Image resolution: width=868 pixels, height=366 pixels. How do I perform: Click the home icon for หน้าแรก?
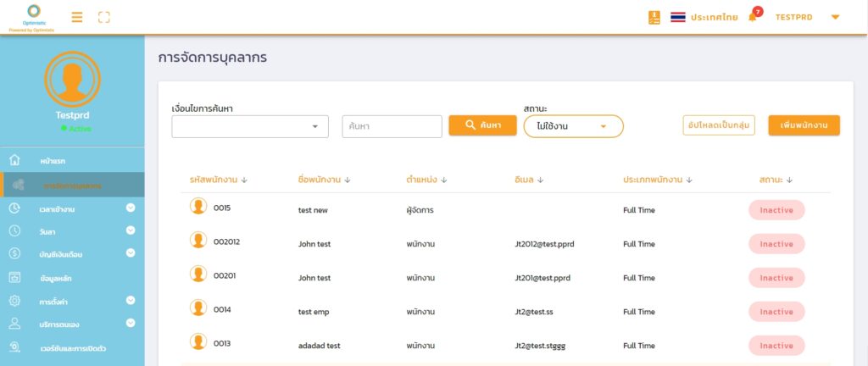pyautogui.click(x=14, y=160)
